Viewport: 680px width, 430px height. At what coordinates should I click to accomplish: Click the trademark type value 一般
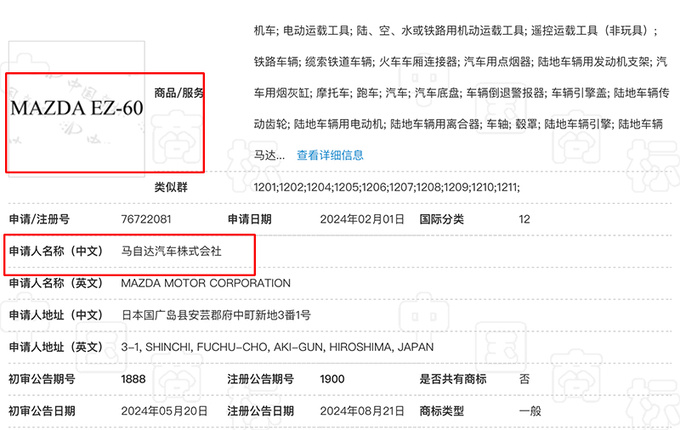[530, 411]
